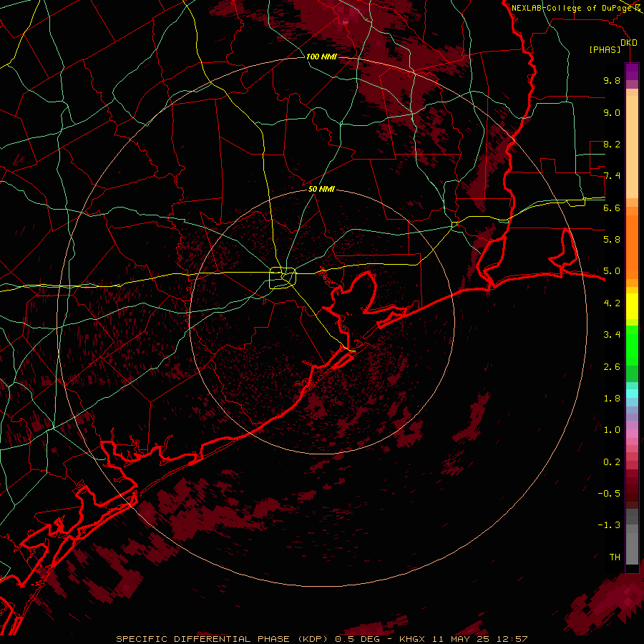Click the "TH" threshold legend label

click(x=615, y=557)
